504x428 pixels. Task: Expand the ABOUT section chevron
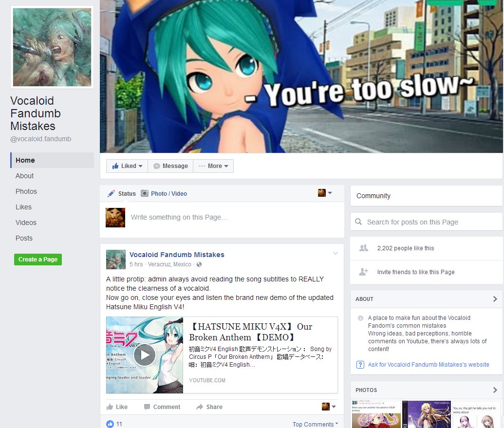495,299
